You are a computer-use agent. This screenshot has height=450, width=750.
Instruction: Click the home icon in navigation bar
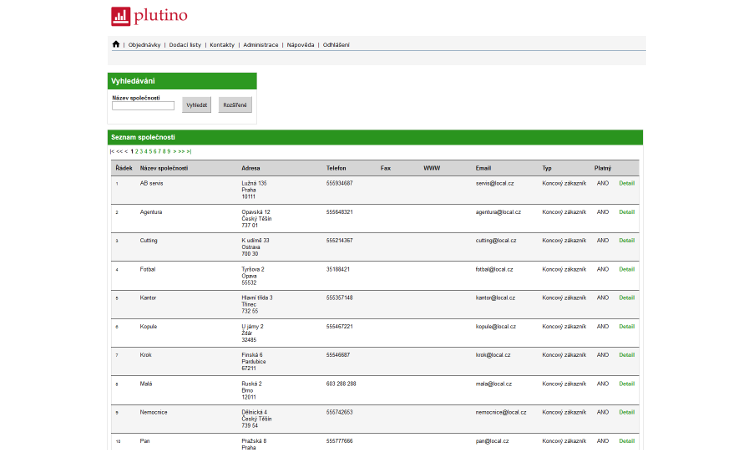pos(116,44)
